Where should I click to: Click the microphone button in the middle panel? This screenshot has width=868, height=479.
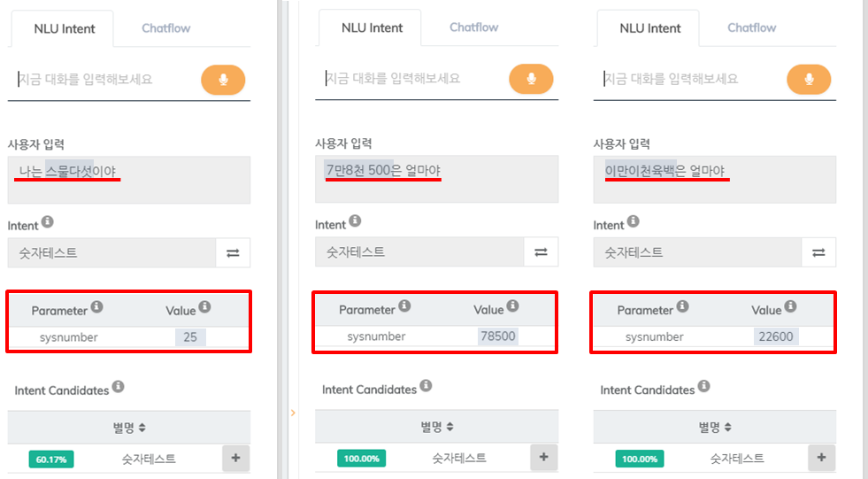(531, 79)
